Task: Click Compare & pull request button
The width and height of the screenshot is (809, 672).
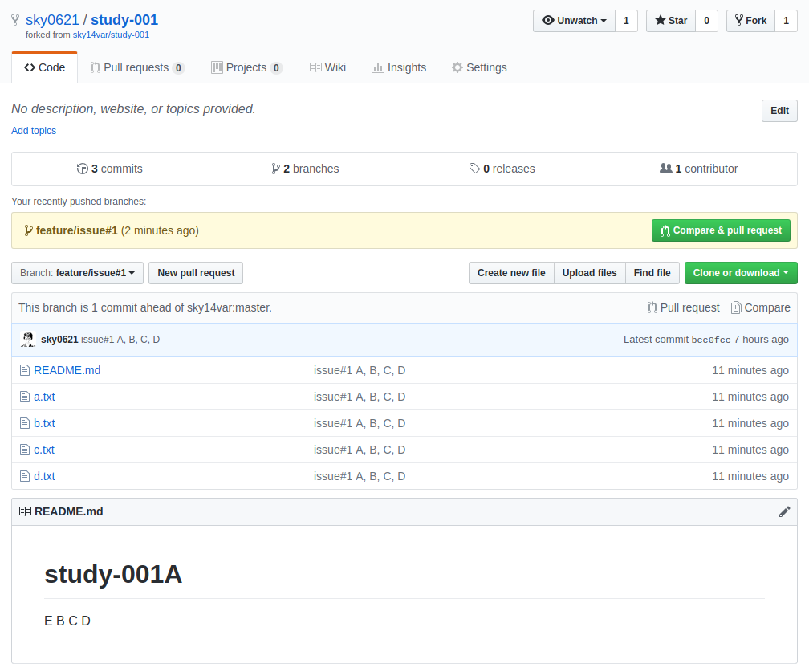Action: [721, 230]
